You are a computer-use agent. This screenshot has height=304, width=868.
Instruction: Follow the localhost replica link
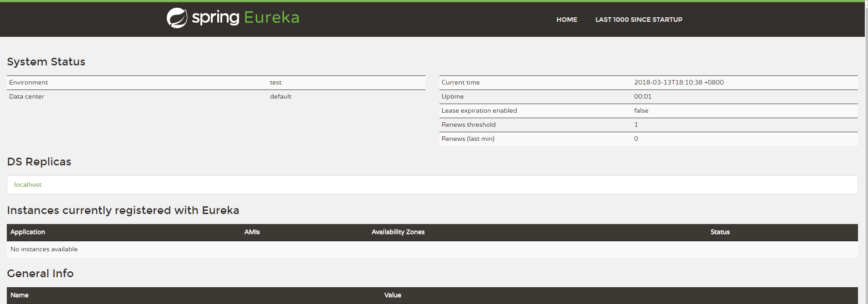[x=28, y=184]
